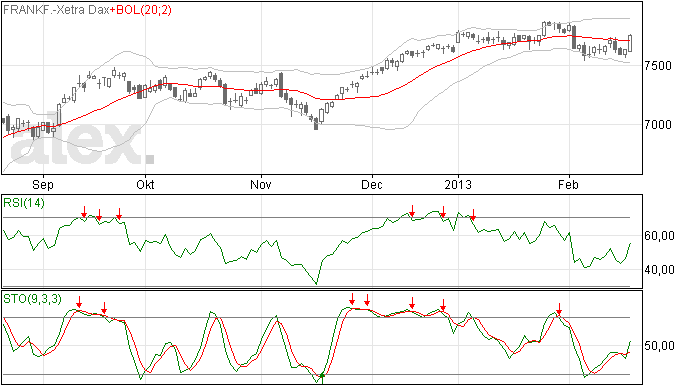This screenshot has height=387, width=690.
Task: Click the 7000 price axis value
Action: pos(658,125)
